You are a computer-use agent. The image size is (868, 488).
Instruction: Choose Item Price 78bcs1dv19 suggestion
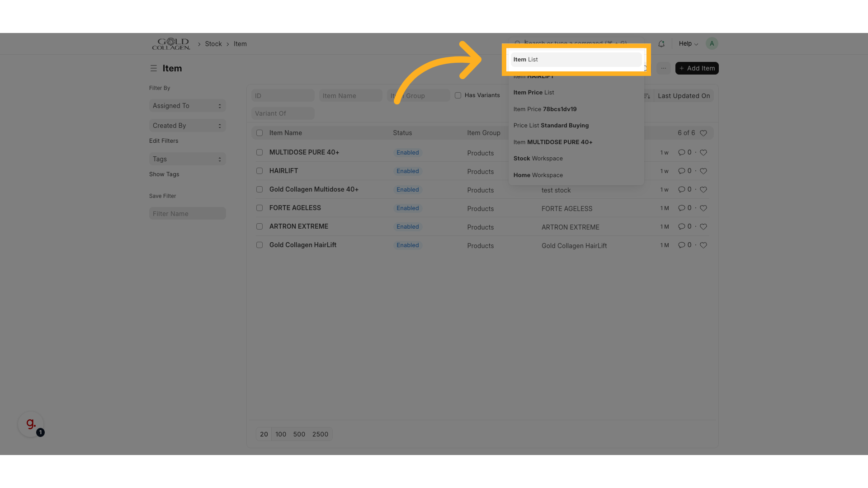[576, 109]
